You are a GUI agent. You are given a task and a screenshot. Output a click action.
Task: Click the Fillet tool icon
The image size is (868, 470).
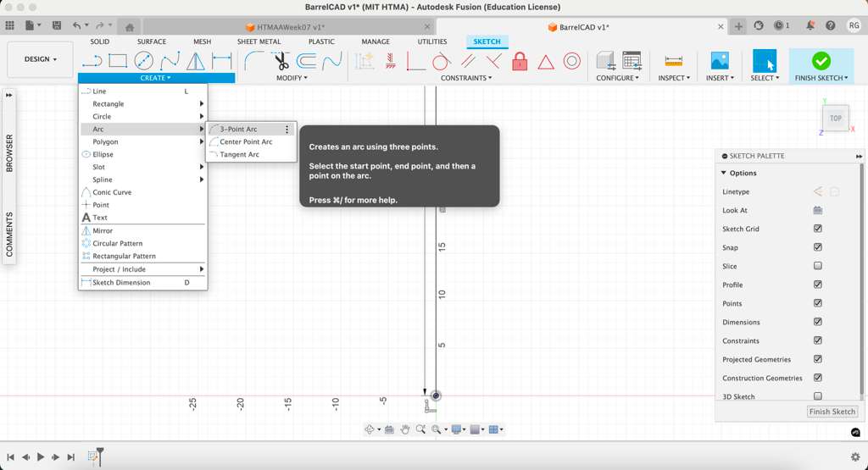pyautogui.click(x=253, y=61)
